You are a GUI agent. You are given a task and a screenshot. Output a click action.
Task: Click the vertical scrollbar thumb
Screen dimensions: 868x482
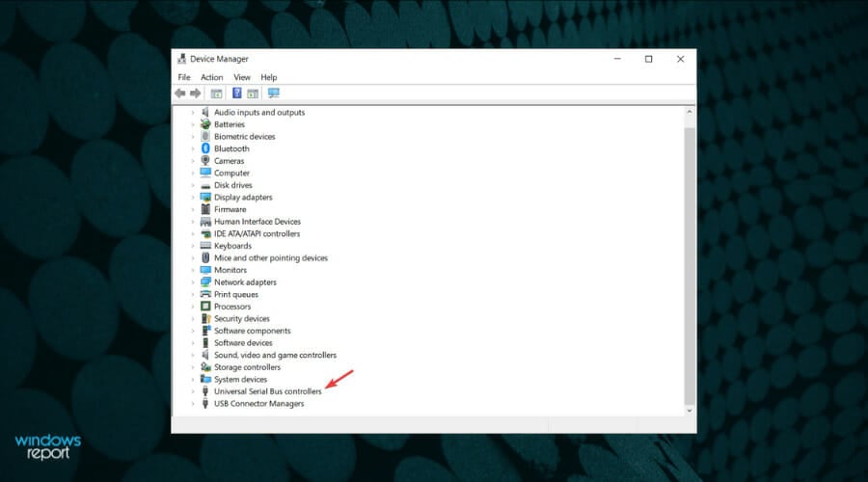(x=690, y=266)
